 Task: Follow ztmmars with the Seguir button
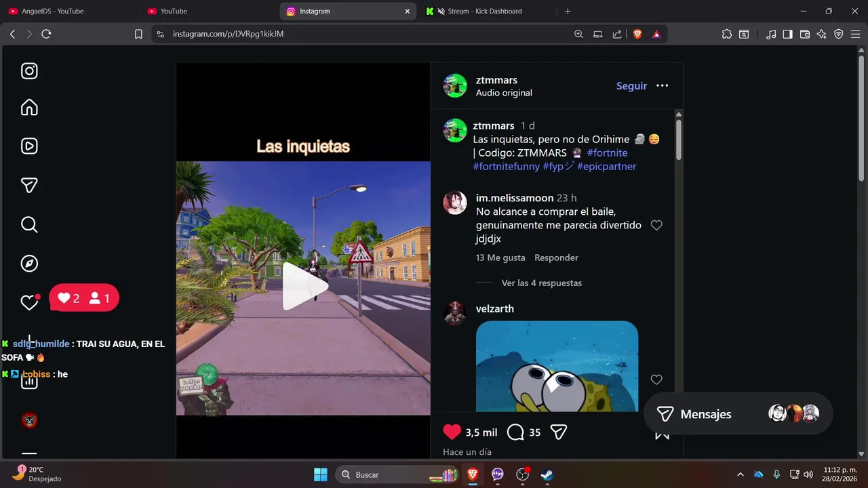tap(631, 85)
